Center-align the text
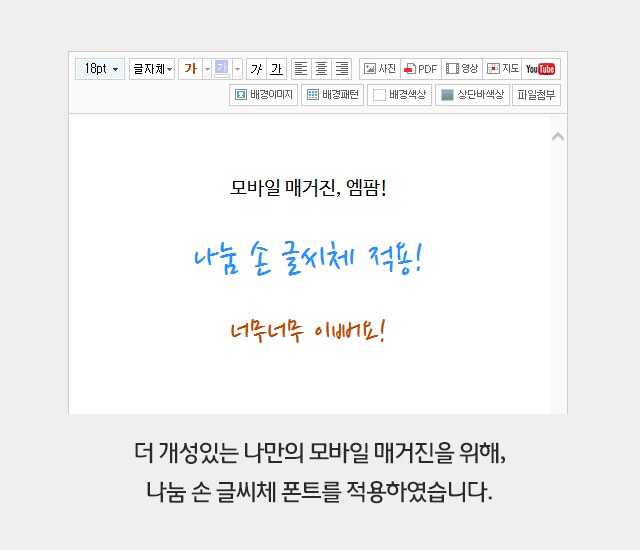This screenshot has height=550, width=640. 322,69
